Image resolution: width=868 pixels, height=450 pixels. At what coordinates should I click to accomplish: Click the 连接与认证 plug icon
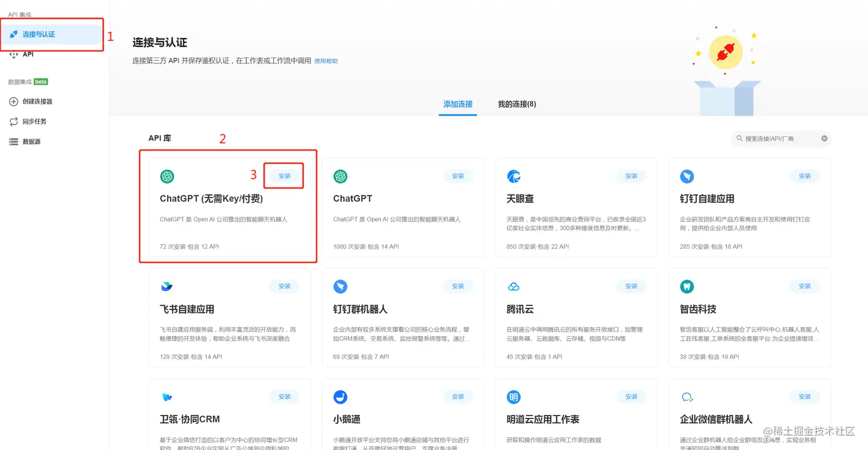pyautogui.click(x=14, y=34)
